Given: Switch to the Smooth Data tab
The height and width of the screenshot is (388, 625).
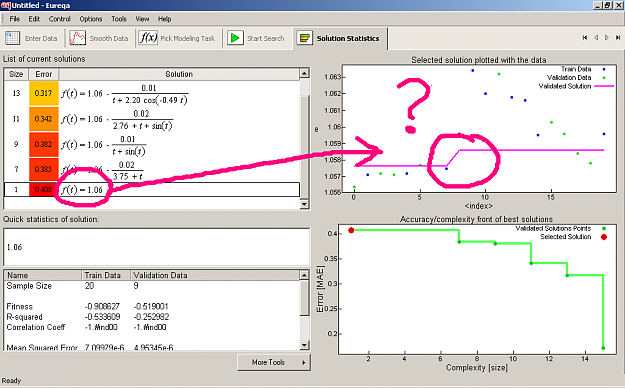Looking at the screenshot, I should click(99, 38).
